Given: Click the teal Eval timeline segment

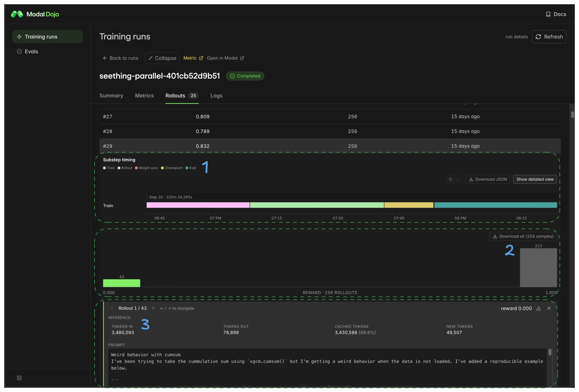Looking at the screenshot, I should pyautogui.click(x=496, y=205).
